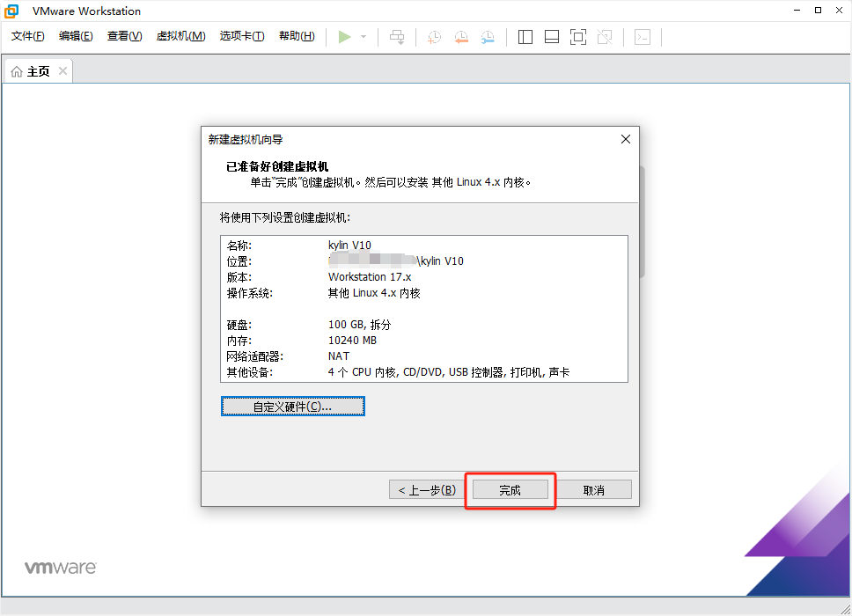Image resolution: width=852 pixels, height=616 pixels.
Task: Click the name value kylin V10
Action: pos(349,246)
